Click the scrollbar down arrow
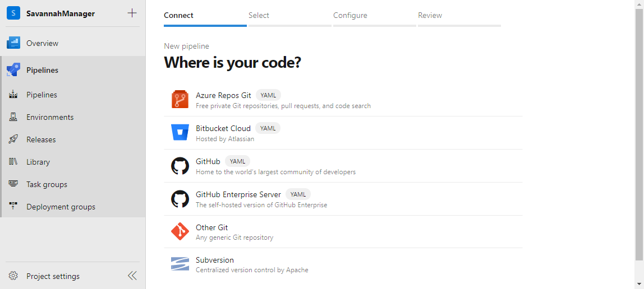644x289 pixels. tap(640, 283)
